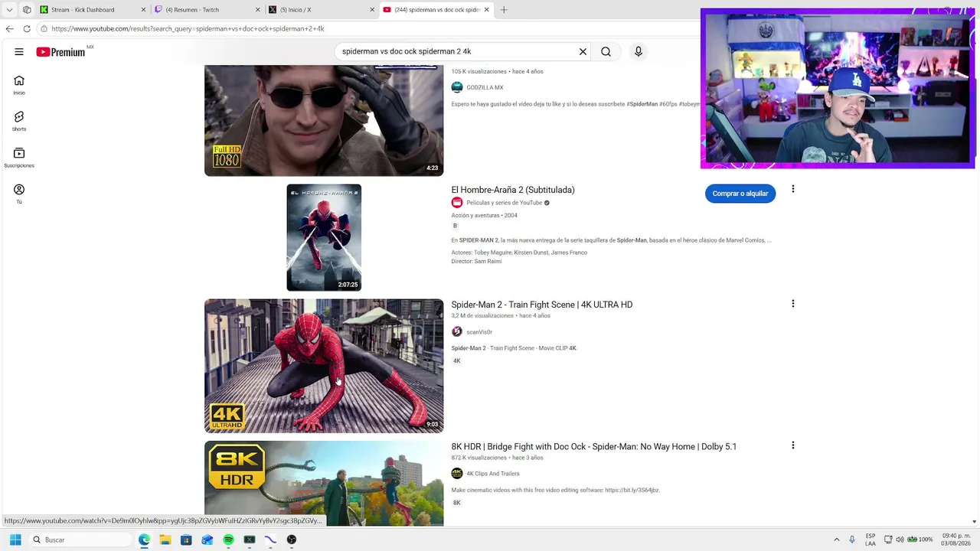Image resolution: width=980 pixels, height=551 pixels.
Task: Switch to the Stream - Kick Dashboard tab
Action: click(93, 10)
